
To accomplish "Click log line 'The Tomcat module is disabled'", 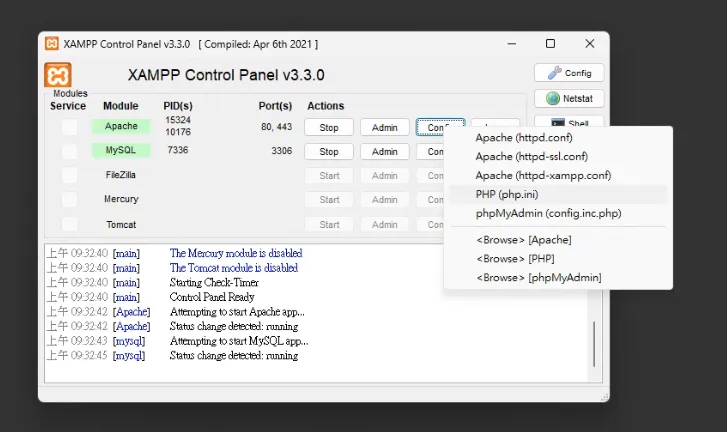I will click(x=234, y=268).
